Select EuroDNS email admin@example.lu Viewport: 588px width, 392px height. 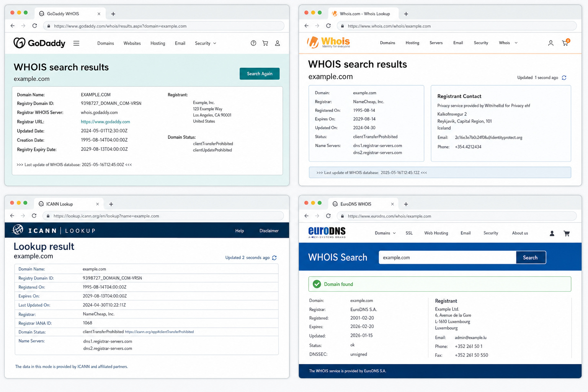[470, 338]
